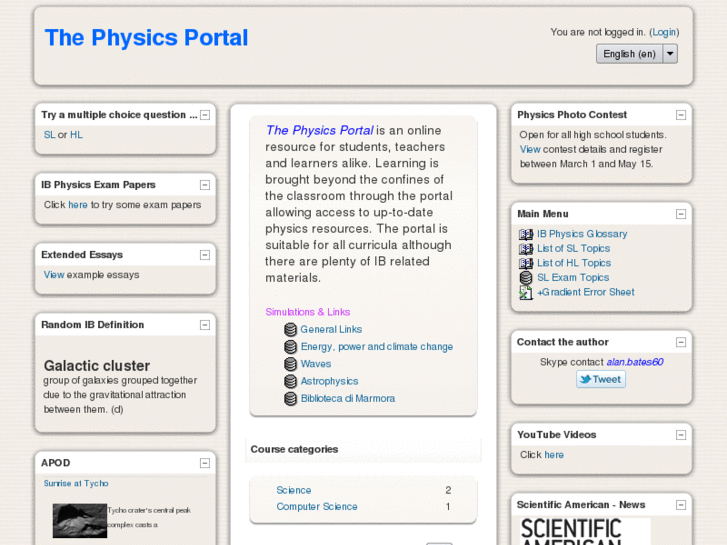This screenshot has width=727, height=545.
Task: Collapse the APOD block
Action: [205, 463]
